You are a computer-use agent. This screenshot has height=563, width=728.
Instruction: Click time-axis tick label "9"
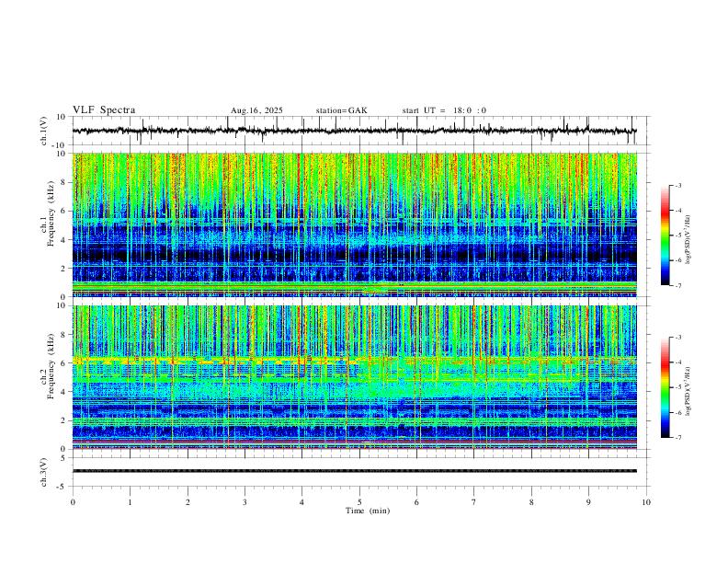[x=588, y=502]
